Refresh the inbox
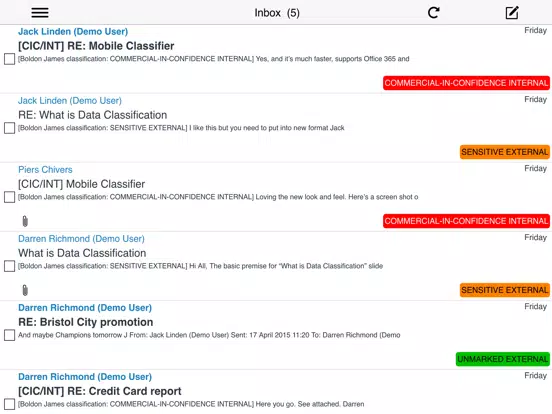This screenshot has width=552, height=414. click(x=433, y=13)
